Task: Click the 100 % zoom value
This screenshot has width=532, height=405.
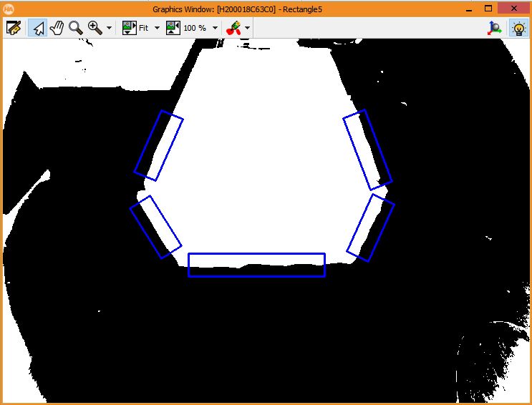Action: coord(195,28)
